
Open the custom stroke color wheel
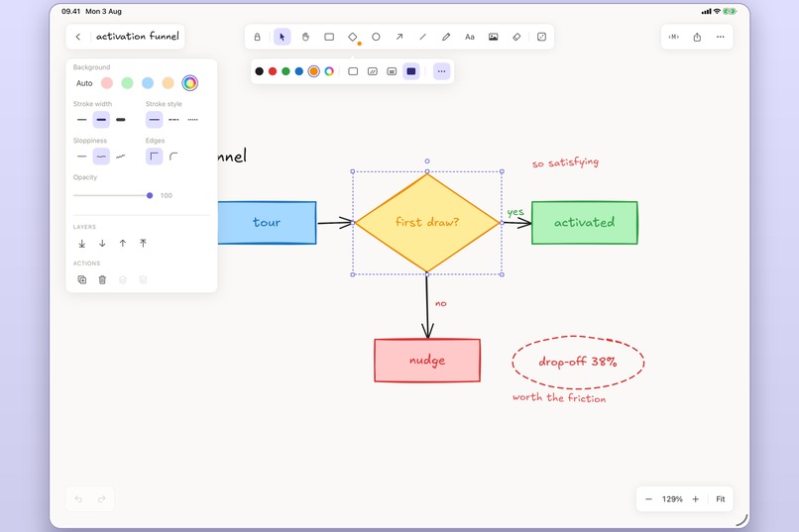tap(329, 71)
